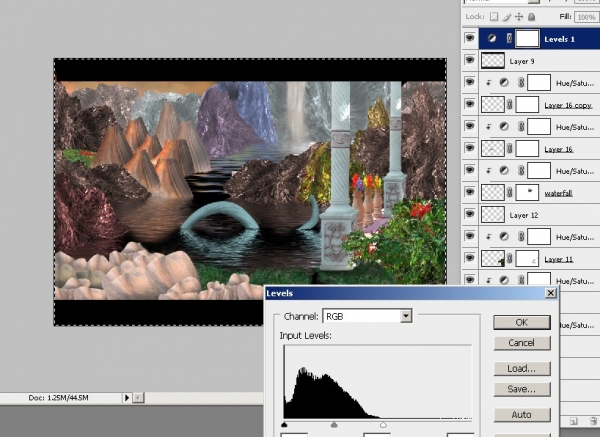Click Cancel in the Levels dialog
Viewport: 600px width, 437px height.
coord(522,343)
